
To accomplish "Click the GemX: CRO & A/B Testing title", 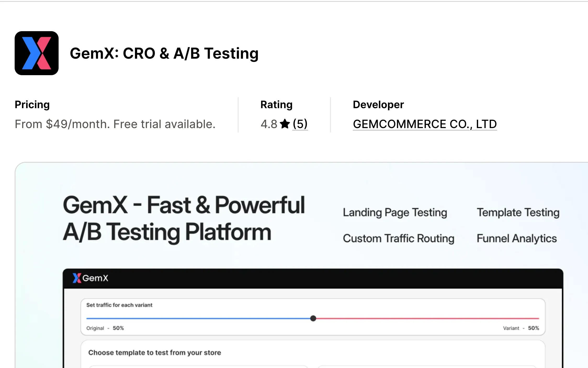I will coord(164,53).
